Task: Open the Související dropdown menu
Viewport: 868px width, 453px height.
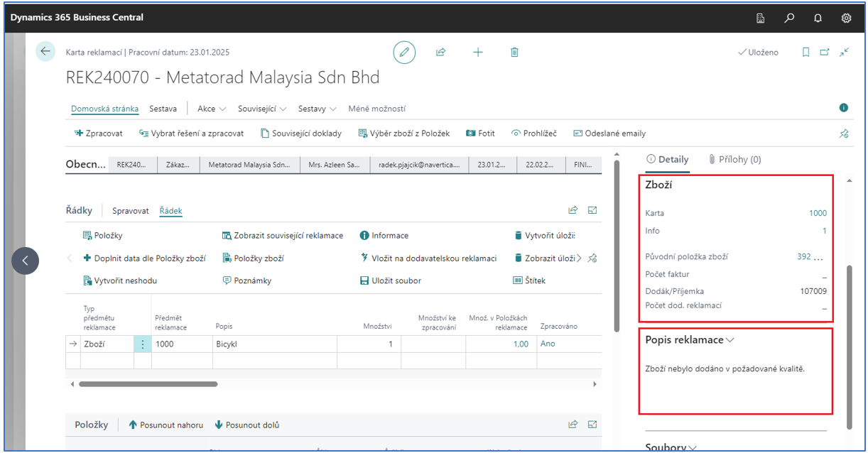Action: coord(262,109)
